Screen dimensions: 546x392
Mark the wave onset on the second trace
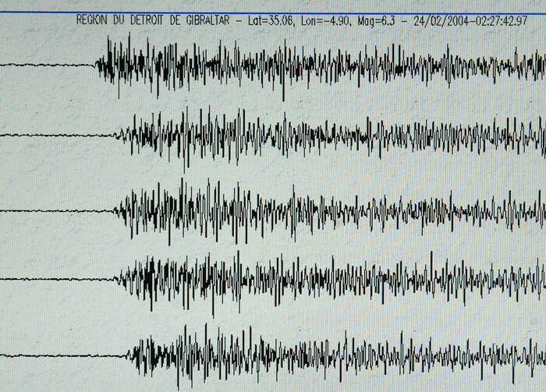(x=117, y=136)
